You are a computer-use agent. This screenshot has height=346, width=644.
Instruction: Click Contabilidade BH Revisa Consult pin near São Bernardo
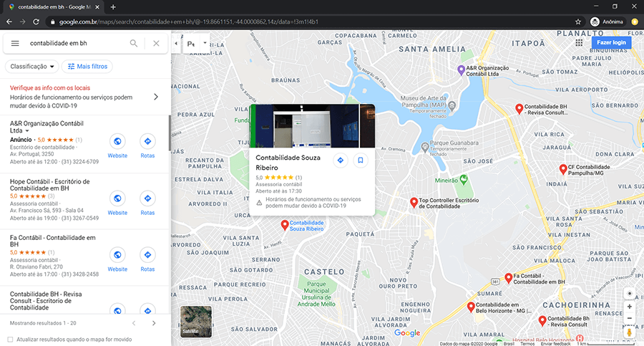pyautogui.click(x=519, y=109)
